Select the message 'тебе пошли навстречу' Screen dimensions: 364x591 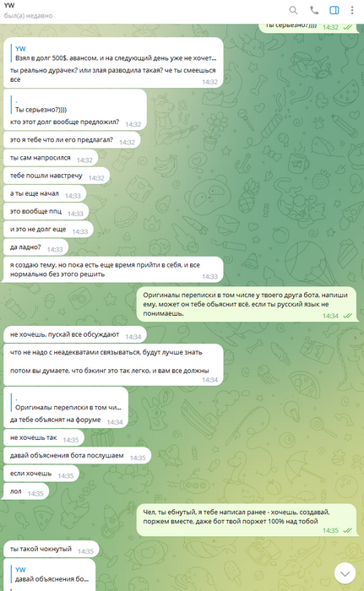(57, 176)
